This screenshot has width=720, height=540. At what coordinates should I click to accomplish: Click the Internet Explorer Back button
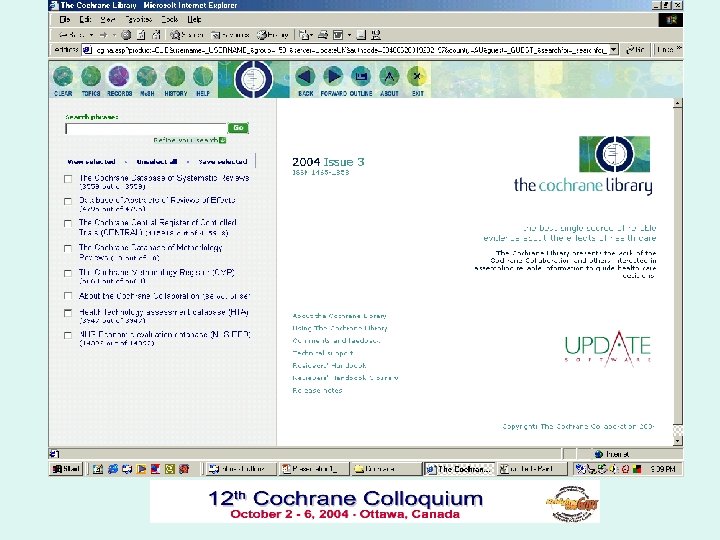pyautogui.click(x=73, y=35)
